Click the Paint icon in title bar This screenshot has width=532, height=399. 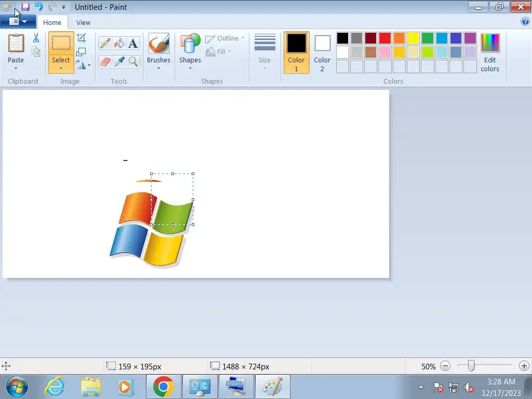click(6, 7)
